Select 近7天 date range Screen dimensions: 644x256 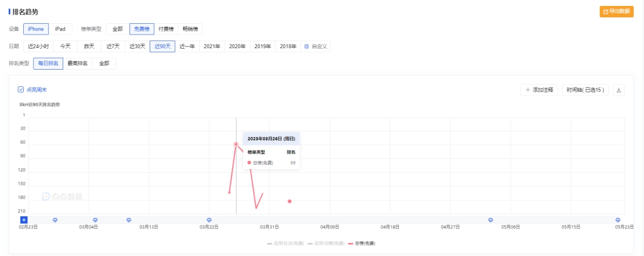[113, 46]
